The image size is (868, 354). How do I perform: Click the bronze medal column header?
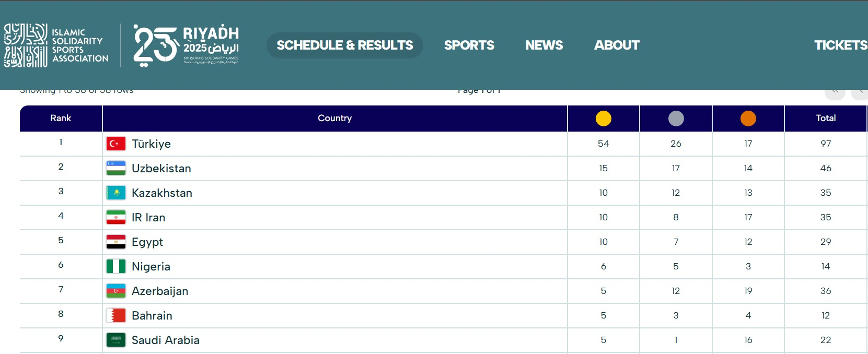748,119
